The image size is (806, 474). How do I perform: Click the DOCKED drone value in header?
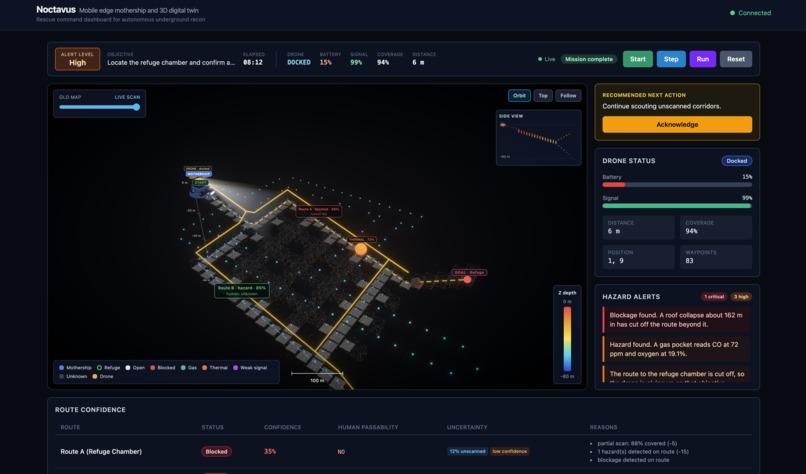coord(299,62)
